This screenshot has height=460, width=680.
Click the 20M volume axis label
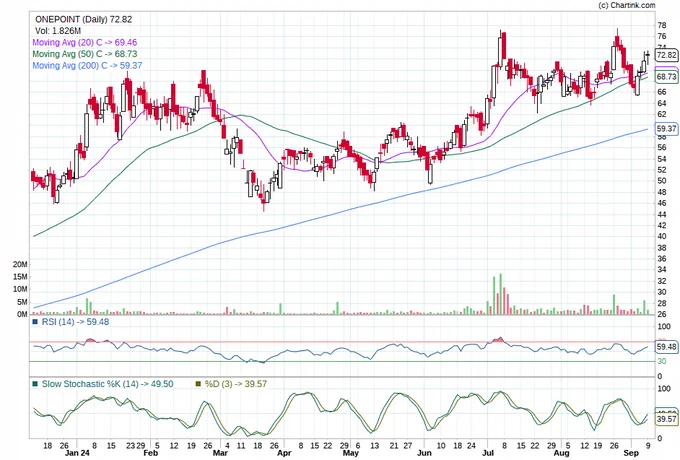coord(20,264)
